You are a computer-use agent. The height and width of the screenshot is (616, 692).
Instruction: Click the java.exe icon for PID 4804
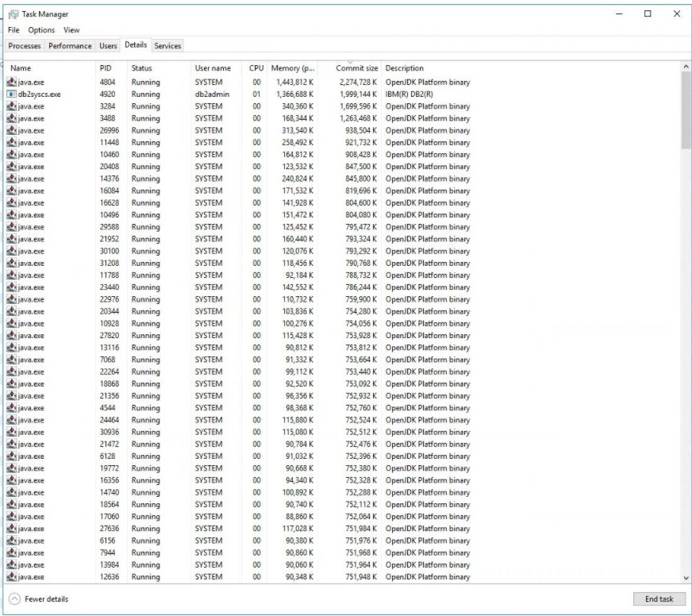[x=11, y=82]
